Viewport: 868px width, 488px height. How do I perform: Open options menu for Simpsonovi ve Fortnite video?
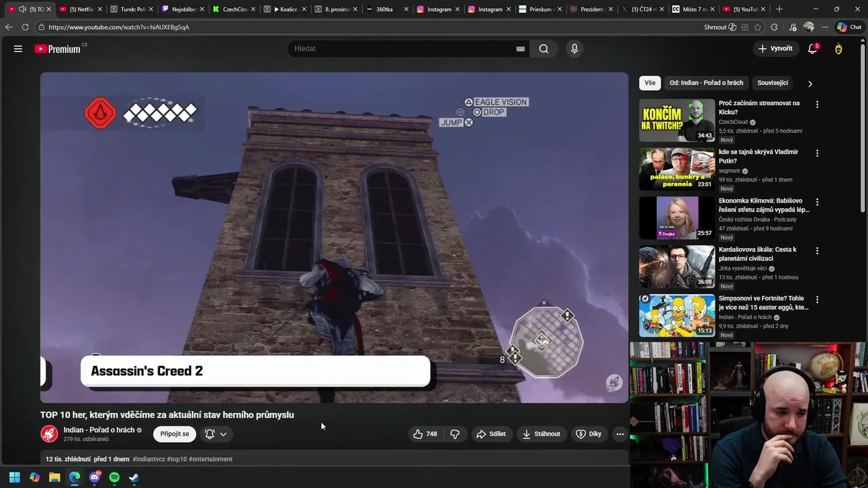pyautogui.click(x=817, y=300)
